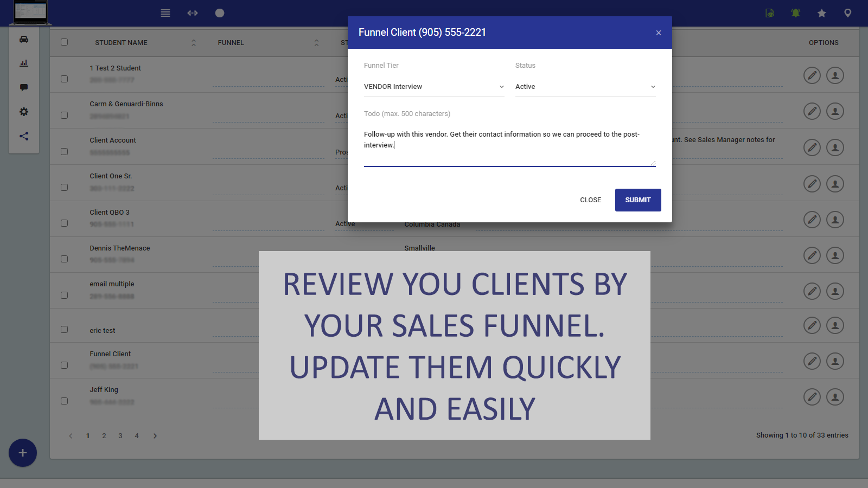Click the share icon in sidebar
This screenshot has height=488, width=868.
(x=24, y=136)
